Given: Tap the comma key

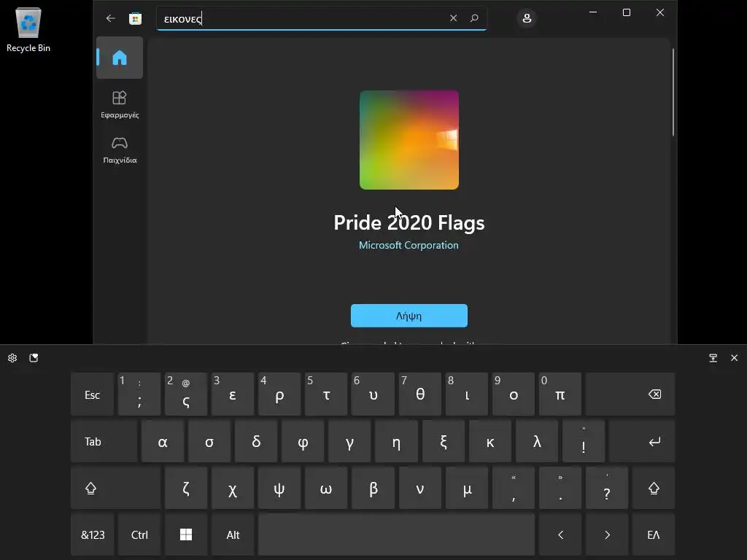Looking at the screenshot, I should click(x=514, y=488).
